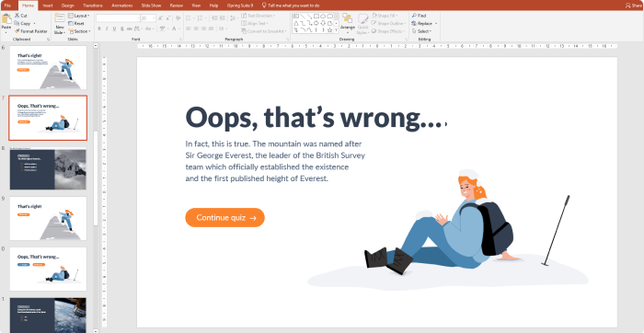Click Find in Editing group
The height and width of the screenshot is (333, 644).
pos(419,16)
